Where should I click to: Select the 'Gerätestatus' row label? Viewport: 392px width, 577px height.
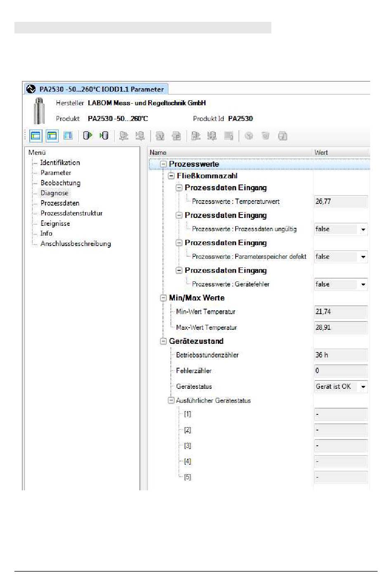click(x=194, y=387)
